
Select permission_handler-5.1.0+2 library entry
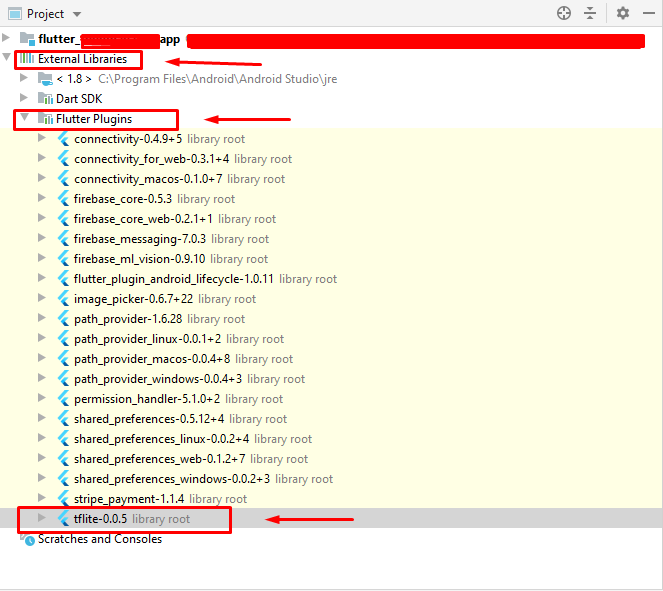pyautogui.click(x=143, y=399)
